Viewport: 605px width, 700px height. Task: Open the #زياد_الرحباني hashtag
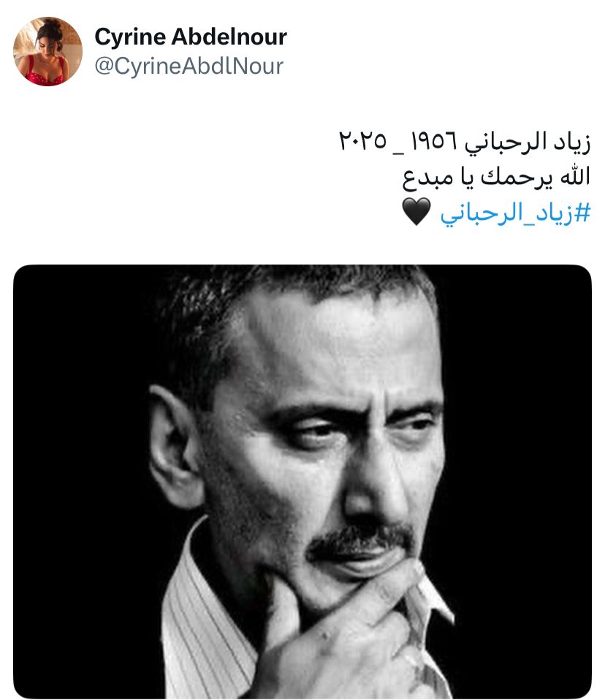(515, 213)
